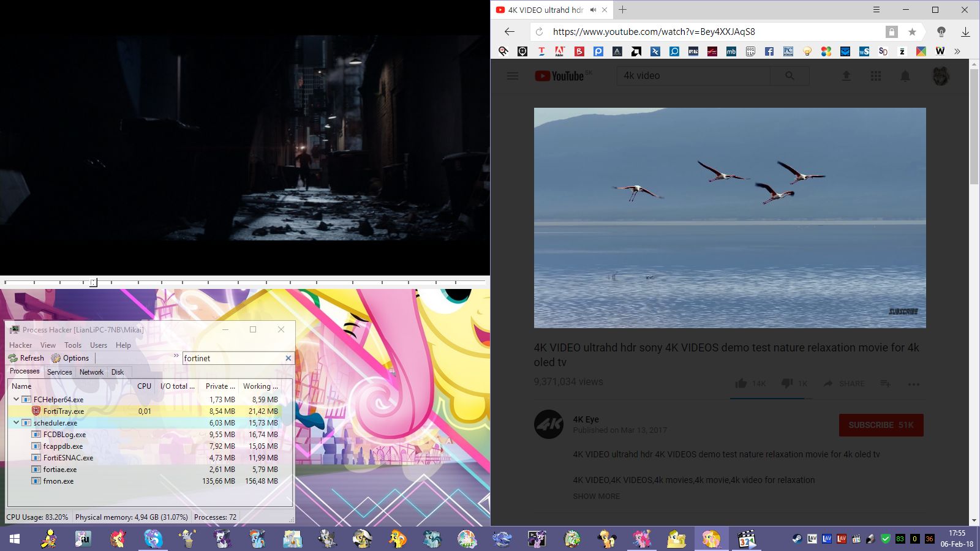Like the video with thumbs up
The image size is (980, 551).
coord(741,384)
